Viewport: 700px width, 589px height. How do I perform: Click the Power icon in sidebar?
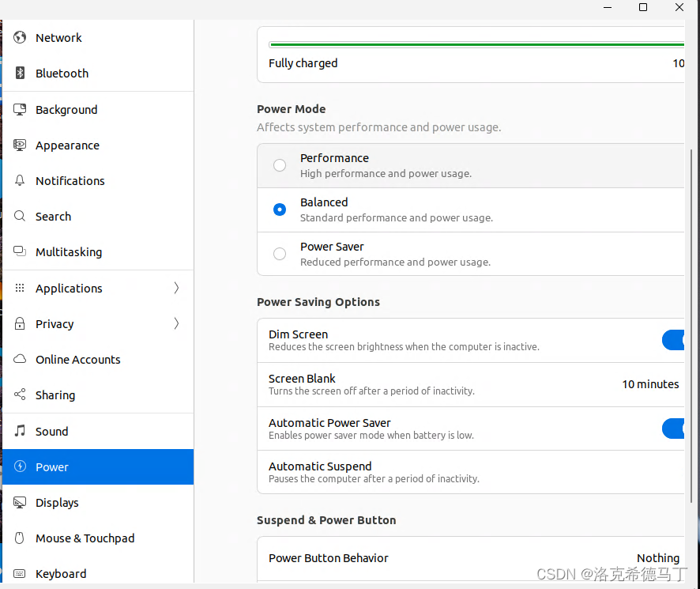click(x=20, y=466)
